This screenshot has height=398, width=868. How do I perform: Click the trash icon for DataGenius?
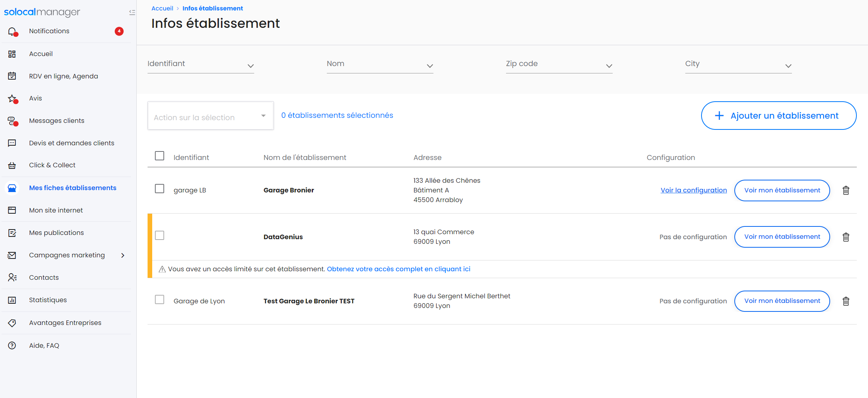coord(846,237)
